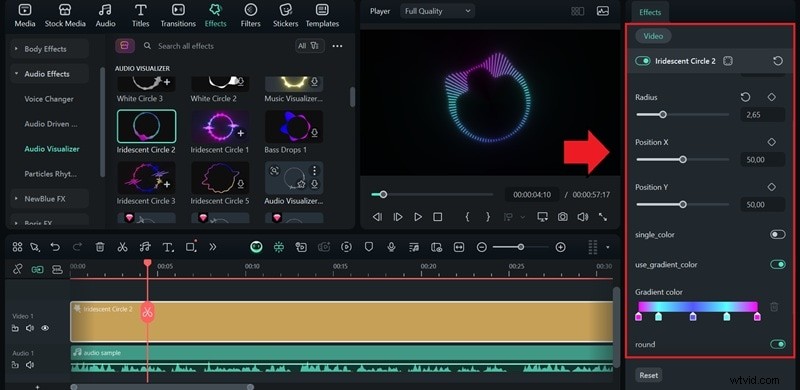Add keyframe for Position Y

[x=771, y=187]
